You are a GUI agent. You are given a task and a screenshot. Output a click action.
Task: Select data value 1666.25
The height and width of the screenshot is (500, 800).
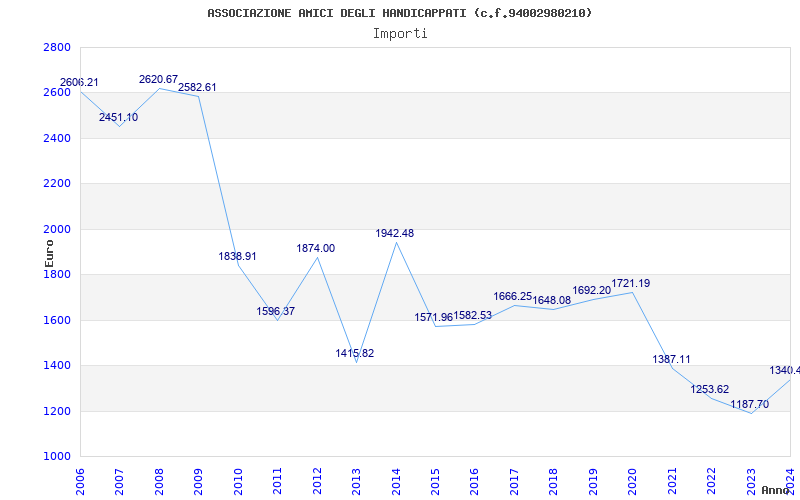[x=513, y=296]
